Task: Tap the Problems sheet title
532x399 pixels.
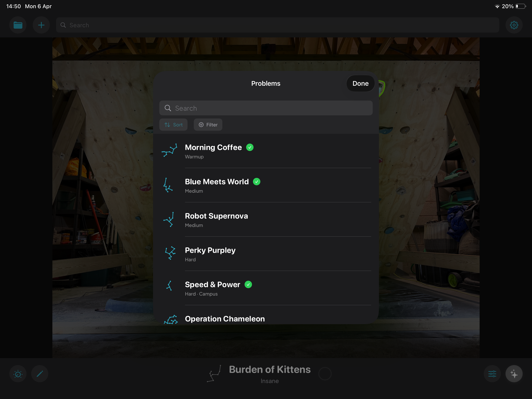Action: pyautogui.click(x=266, y=84)
